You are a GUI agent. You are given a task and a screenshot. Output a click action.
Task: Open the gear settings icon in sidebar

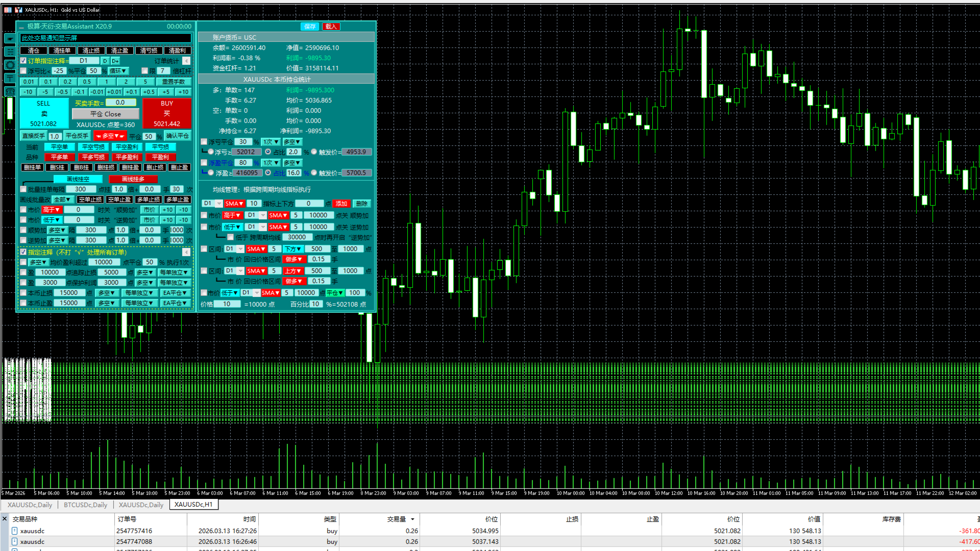click(10, 65)
